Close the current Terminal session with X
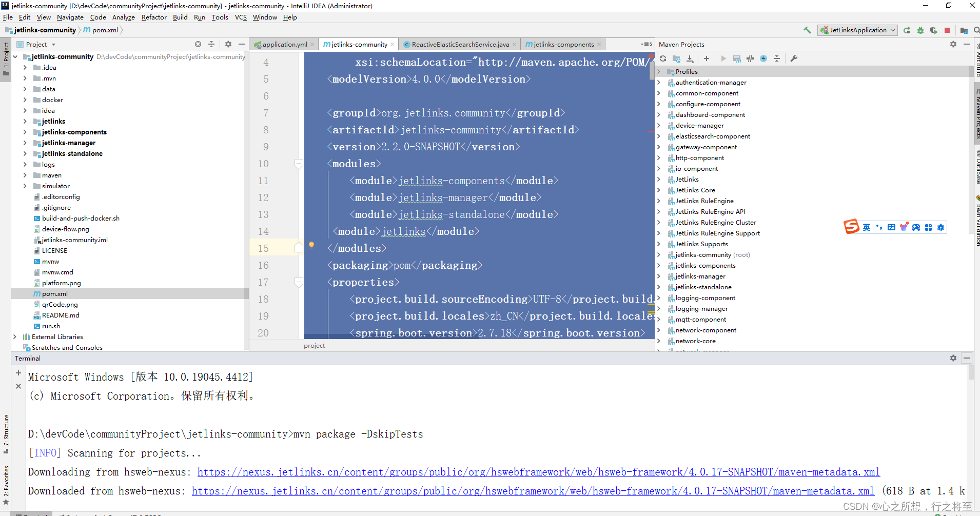Screen dimensions: 980x516 click(18, 386)
